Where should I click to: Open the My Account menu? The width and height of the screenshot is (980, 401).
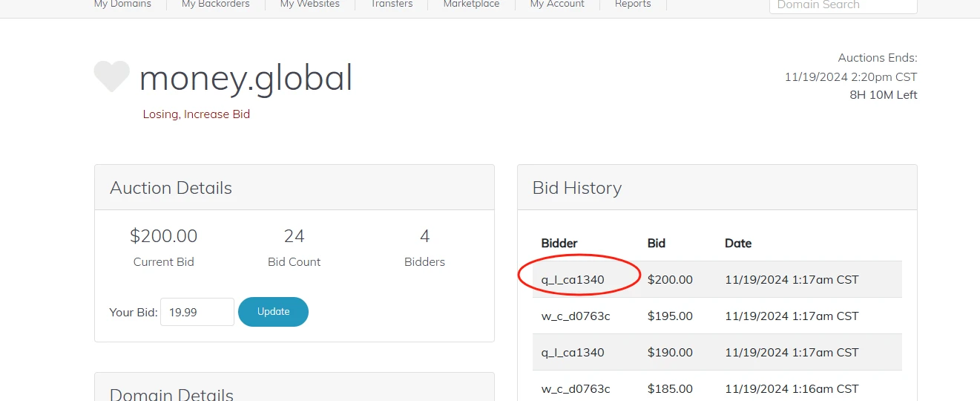(x=557, y=4)
